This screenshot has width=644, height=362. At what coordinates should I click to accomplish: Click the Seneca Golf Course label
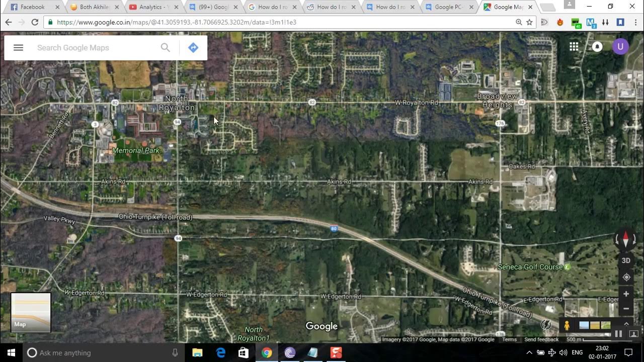tap(530, 267)
